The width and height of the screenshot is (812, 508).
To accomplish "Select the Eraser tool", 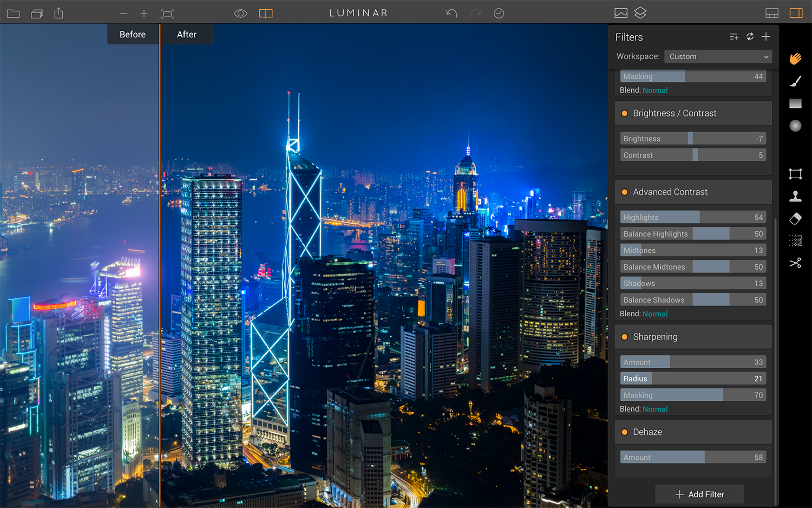I will (795, 218).
